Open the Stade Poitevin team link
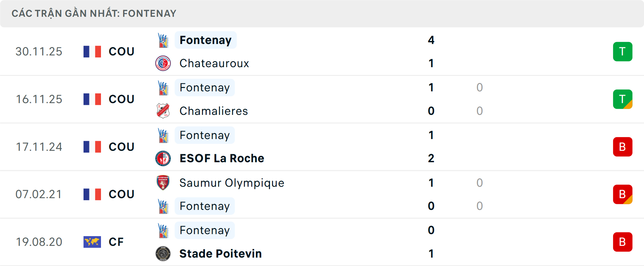Screen dimensions: 644x266 [x=220, y=254]
